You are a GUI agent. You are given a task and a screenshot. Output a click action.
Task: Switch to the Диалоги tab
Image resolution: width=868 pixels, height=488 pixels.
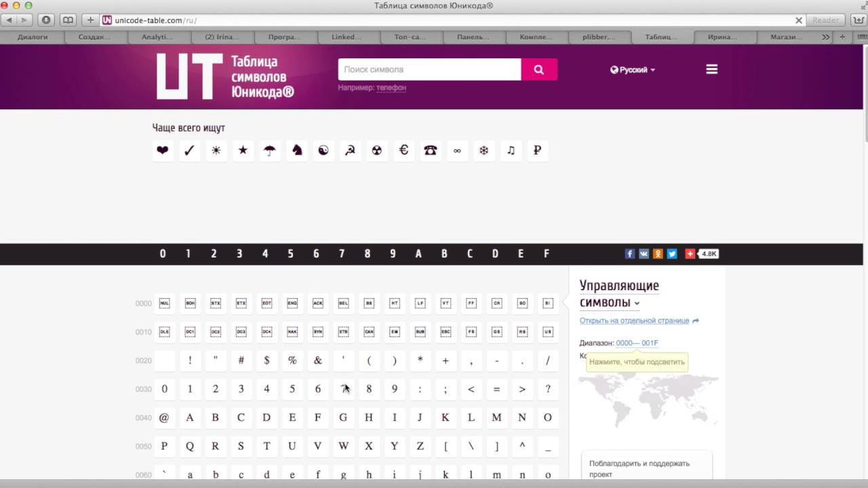click(33, 37)
